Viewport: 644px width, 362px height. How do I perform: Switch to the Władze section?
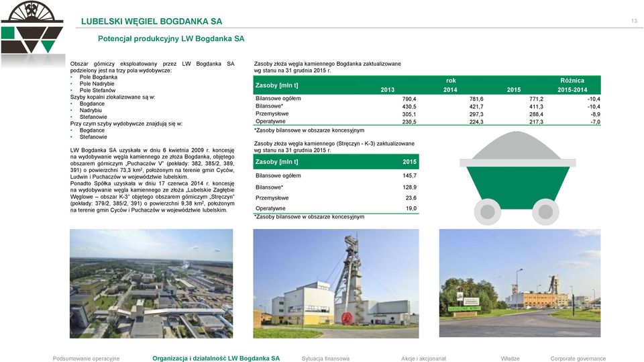510,358
